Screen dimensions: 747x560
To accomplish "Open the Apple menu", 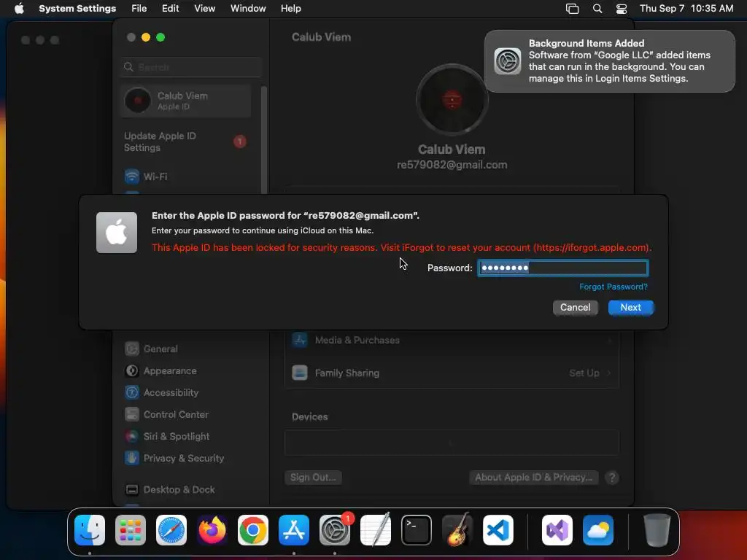I will tap(19, 9).
